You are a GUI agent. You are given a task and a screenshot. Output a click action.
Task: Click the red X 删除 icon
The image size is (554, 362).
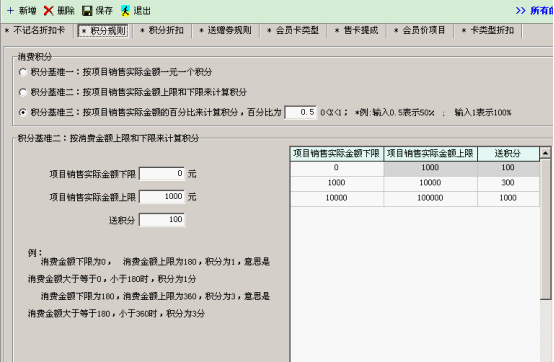[48, 11]
